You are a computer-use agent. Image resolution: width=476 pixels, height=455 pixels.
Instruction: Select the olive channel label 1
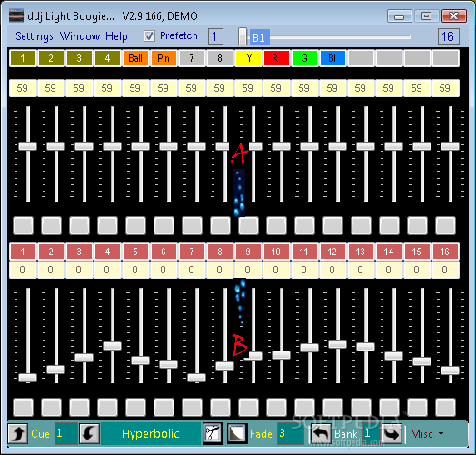point(23,58)
